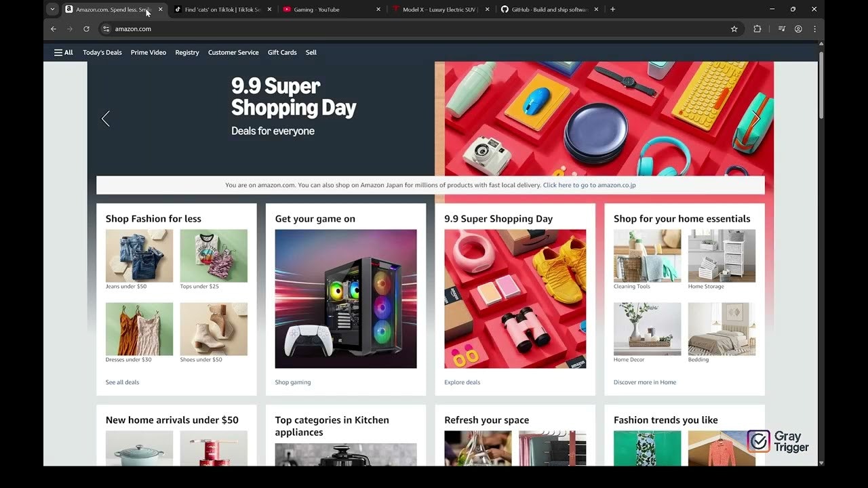The width and height of the screenshot is (868, 488).
Task: Switch to the GitHub tab
Action: click(550, 9)
